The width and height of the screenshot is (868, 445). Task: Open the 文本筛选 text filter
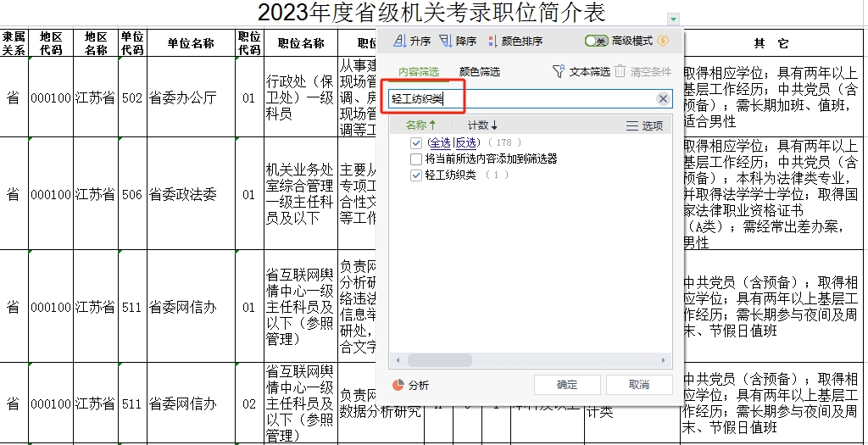pos(581,71)
